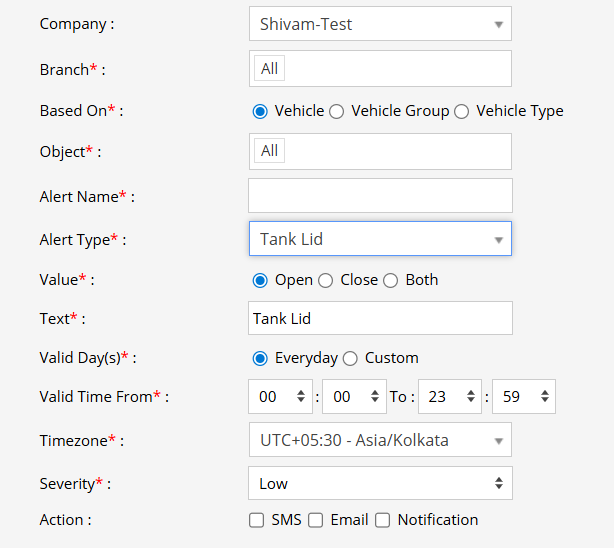Select the Vehicle radio button
614x548 pixels.
261,111
